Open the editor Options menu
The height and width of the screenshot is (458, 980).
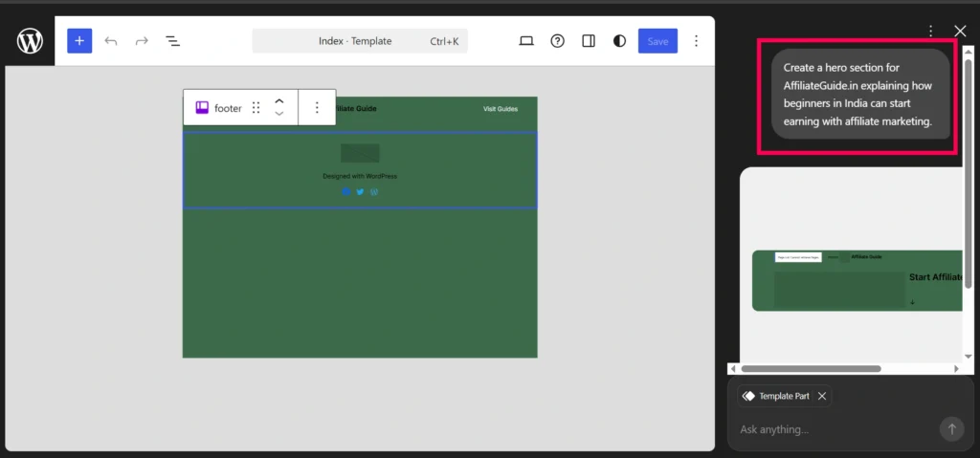coord(696,41)
